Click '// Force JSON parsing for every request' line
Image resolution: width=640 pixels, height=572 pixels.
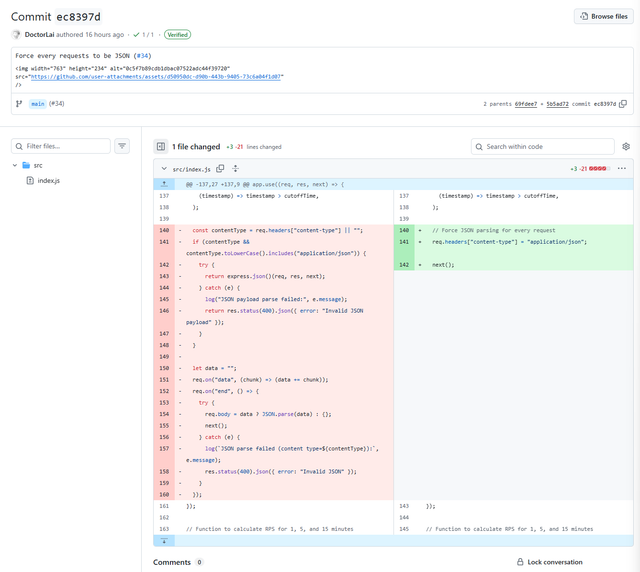(x=493, y=230)
